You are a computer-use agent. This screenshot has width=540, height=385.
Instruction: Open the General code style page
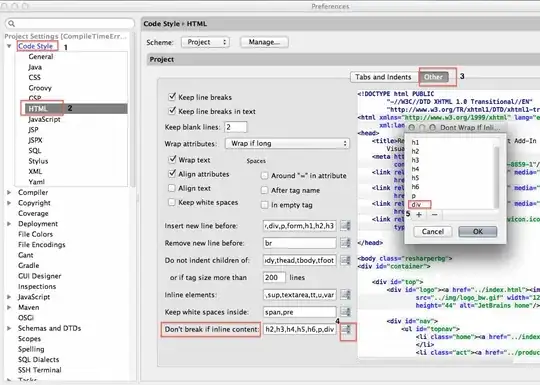41,57
